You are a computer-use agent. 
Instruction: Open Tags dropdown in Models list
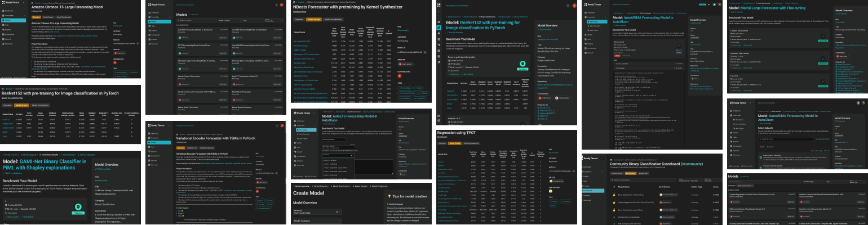pos(253,20)
